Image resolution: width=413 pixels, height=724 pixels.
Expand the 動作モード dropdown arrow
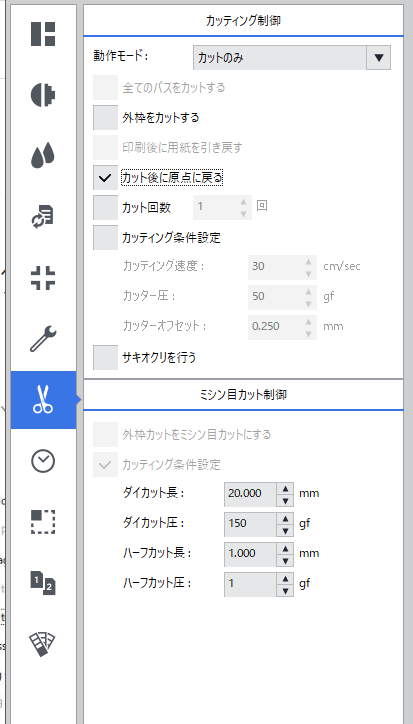pyautogui.click(x=379, y=58)
